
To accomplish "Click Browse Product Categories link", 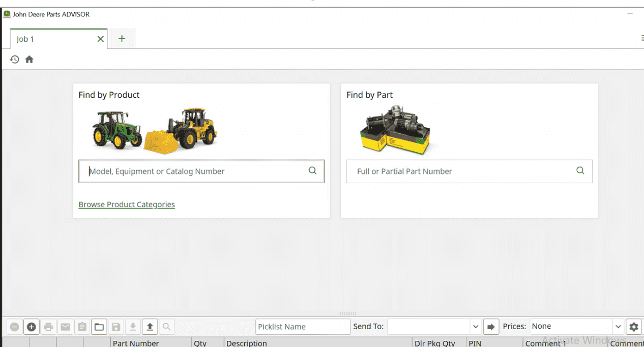I will (127, 205).
